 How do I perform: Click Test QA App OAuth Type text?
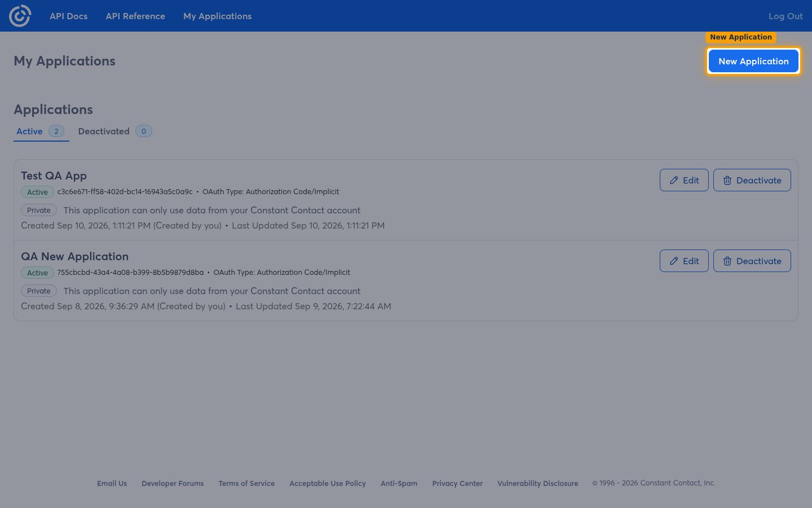pos(271,191)
